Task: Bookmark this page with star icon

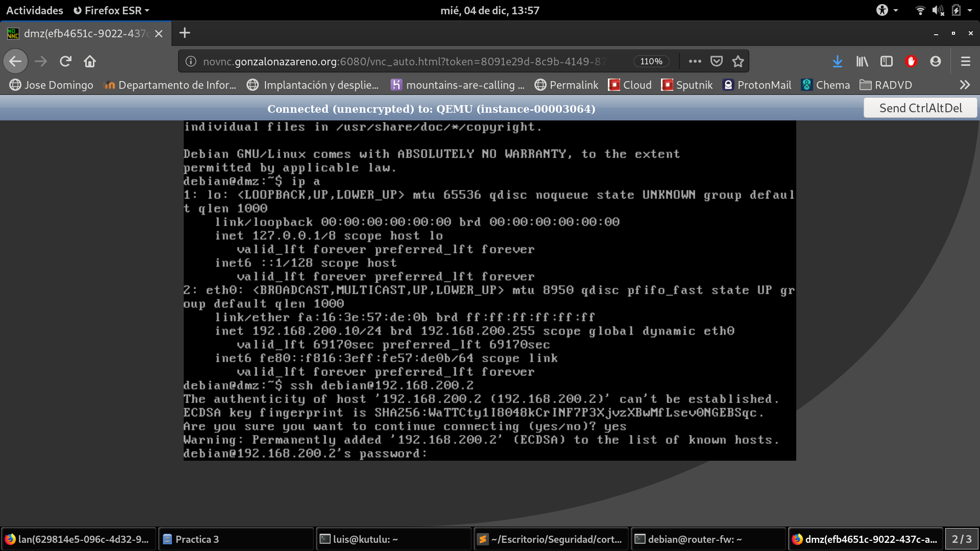Action: (x=738, y=61)
